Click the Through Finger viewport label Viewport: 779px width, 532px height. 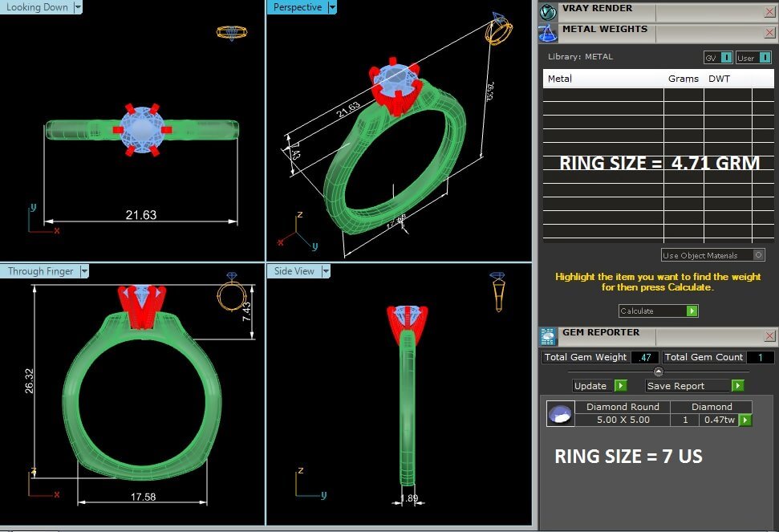pyautogui.click(x=40, y=271)
